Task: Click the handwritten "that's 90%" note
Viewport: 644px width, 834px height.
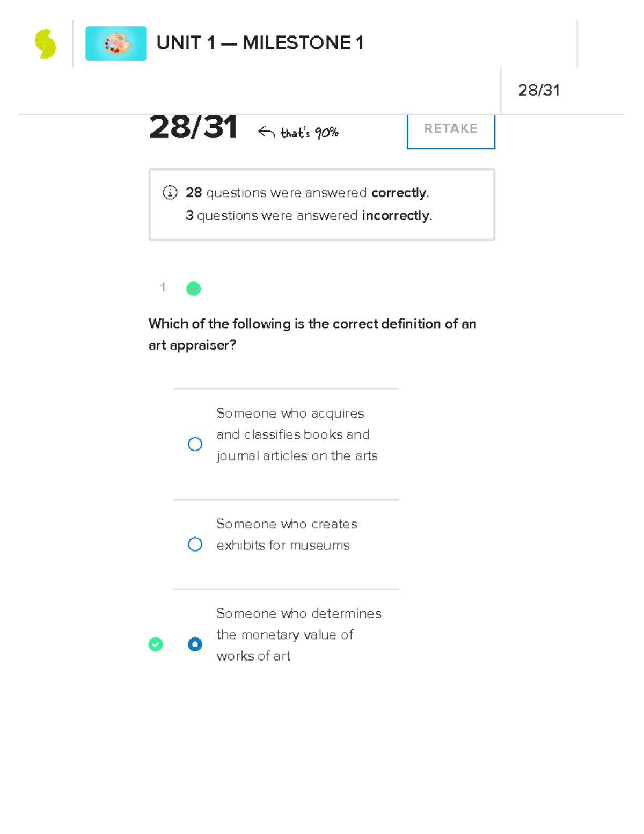Action: tap(310, 133)
